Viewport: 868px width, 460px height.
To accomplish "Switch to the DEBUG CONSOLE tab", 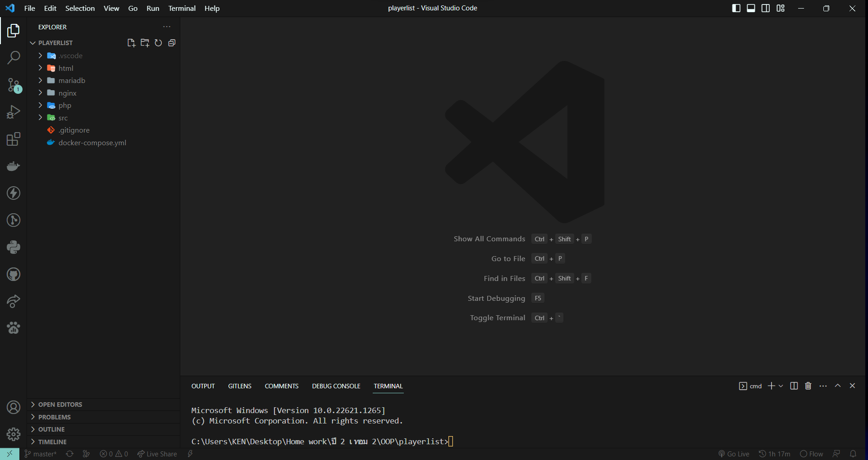I will (336, 386).
